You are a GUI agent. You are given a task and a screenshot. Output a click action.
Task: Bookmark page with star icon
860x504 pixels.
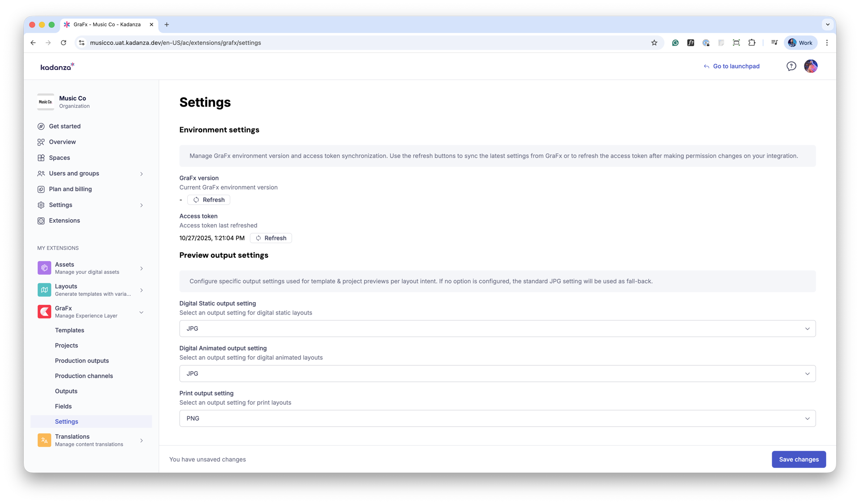tap(654, 43)
